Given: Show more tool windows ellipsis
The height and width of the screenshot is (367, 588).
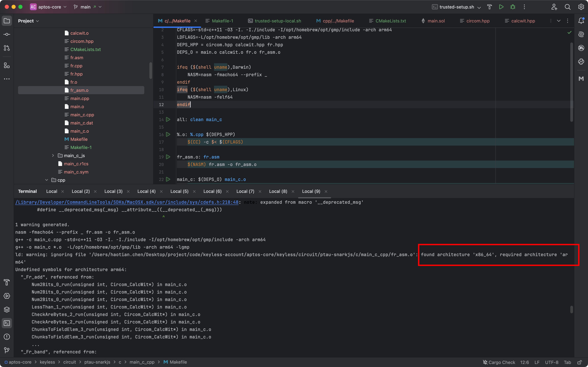Looking at the screenshot, I should click(x=7, y=79).
